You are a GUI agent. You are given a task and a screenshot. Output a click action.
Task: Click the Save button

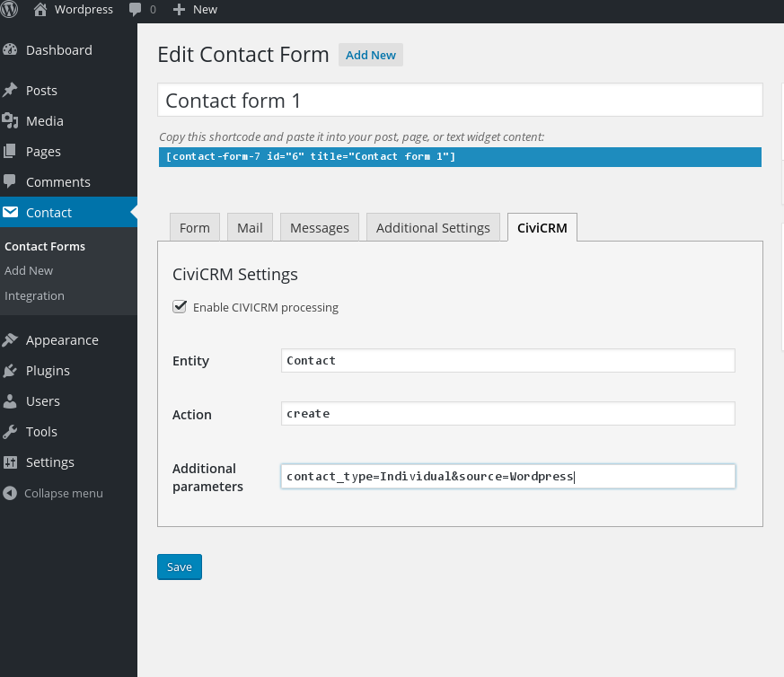[x=180, y=567]
